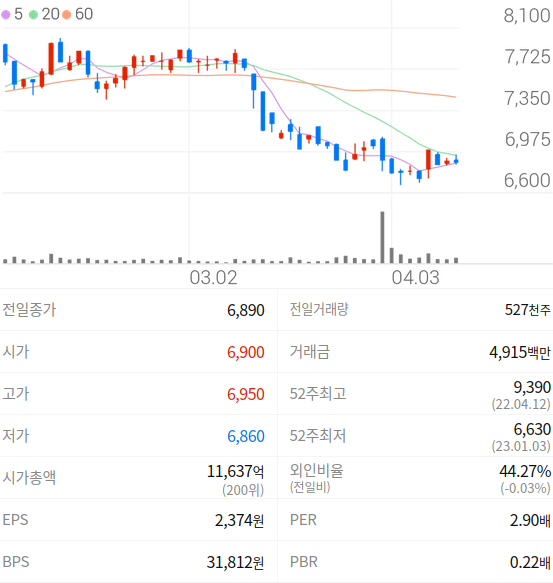Click the 6,600 price axis label
Viewport: 553px width, 583px height.
click(527, 180)
